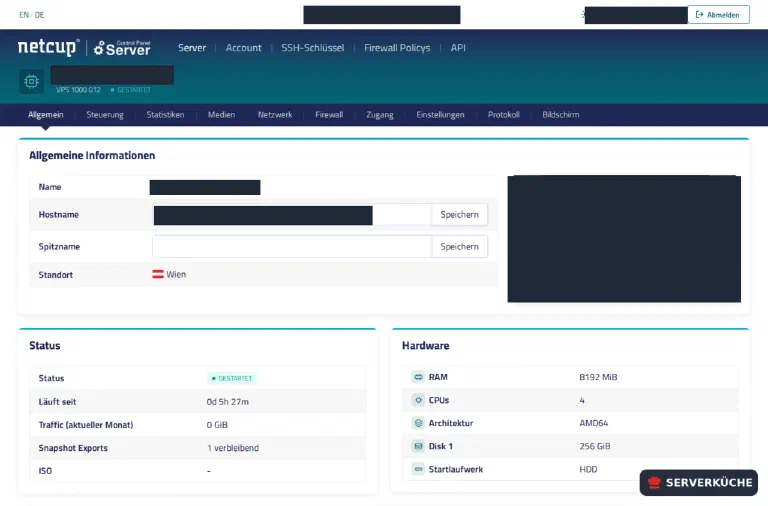Viewport: 768px width, 506px height.
Task: Click the 'Standort' row label
Action: click(56, 275)
